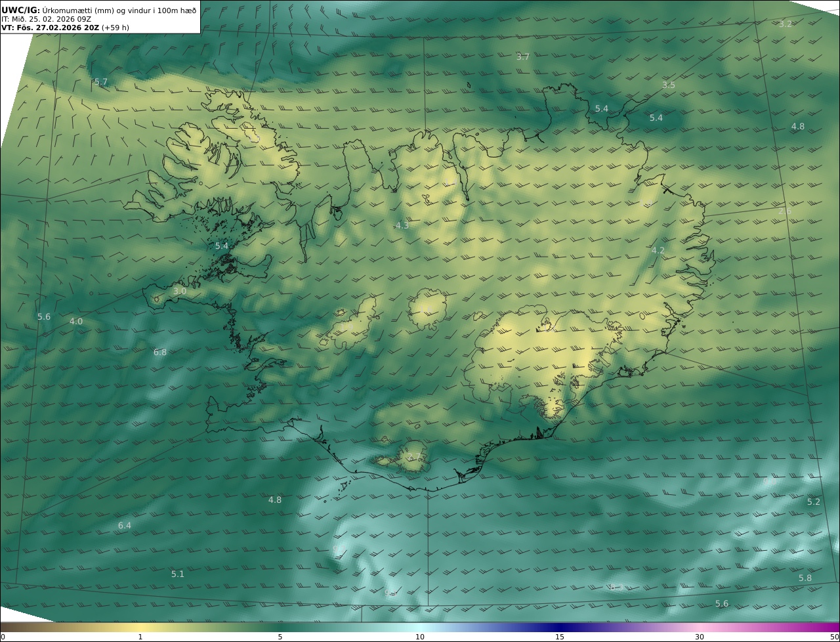Select the '5' tick on the color scale

click(280, 637)
